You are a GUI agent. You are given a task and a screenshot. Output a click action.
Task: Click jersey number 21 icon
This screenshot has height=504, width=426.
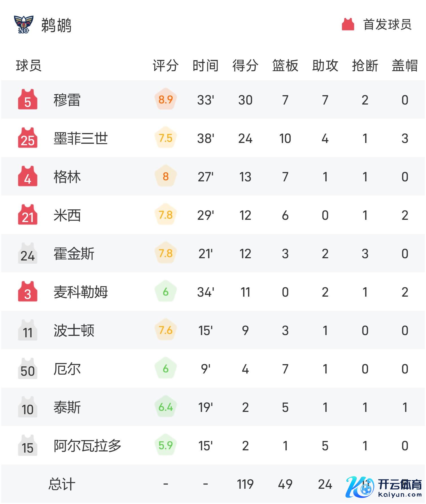[x=27, y=215]
